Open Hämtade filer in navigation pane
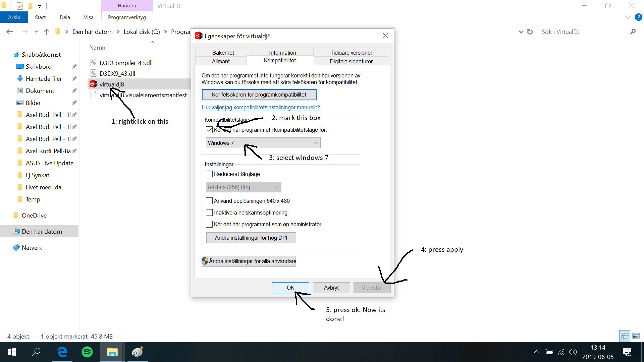This screenshot has height=362, width=644. pos(44,78)
